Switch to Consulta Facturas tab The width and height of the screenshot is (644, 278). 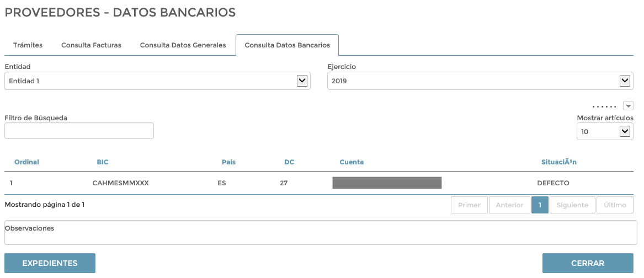pos(91,45)
